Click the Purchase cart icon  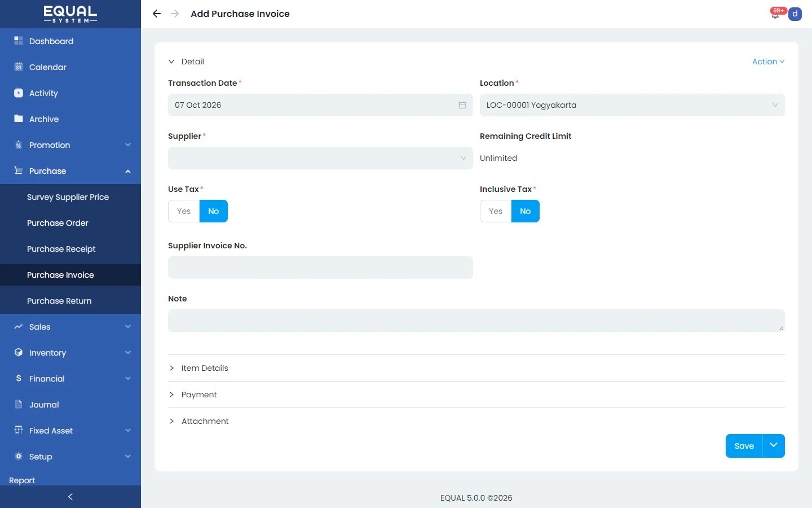(x=19, y=170)
